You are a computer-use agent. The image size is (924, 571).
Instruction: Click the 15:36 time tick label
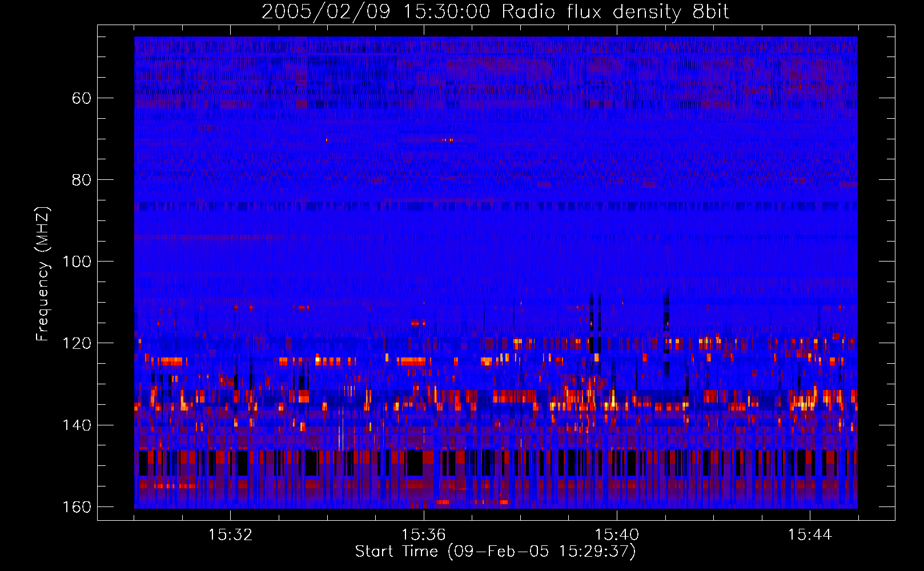423,535
